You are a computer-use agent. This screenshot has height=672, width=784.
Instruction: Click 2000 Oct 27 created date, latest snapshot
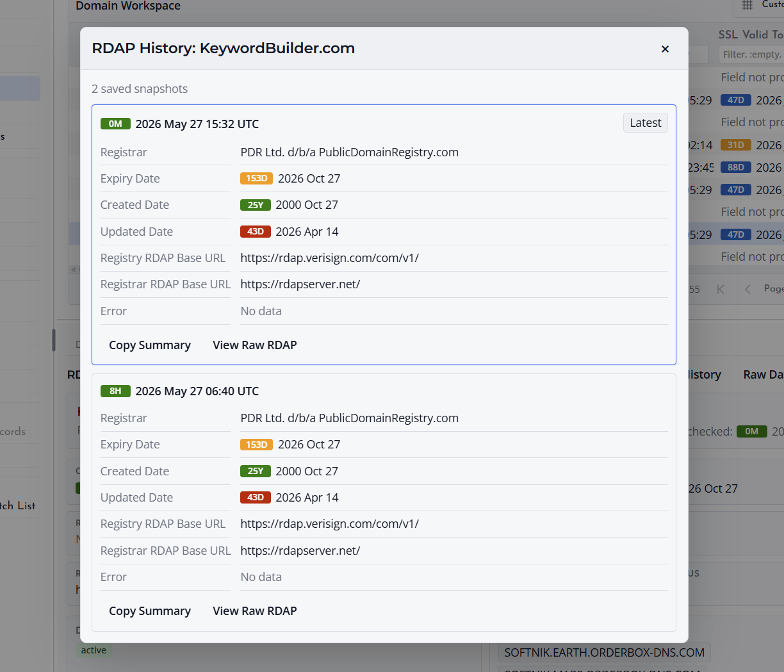(307, 205)
